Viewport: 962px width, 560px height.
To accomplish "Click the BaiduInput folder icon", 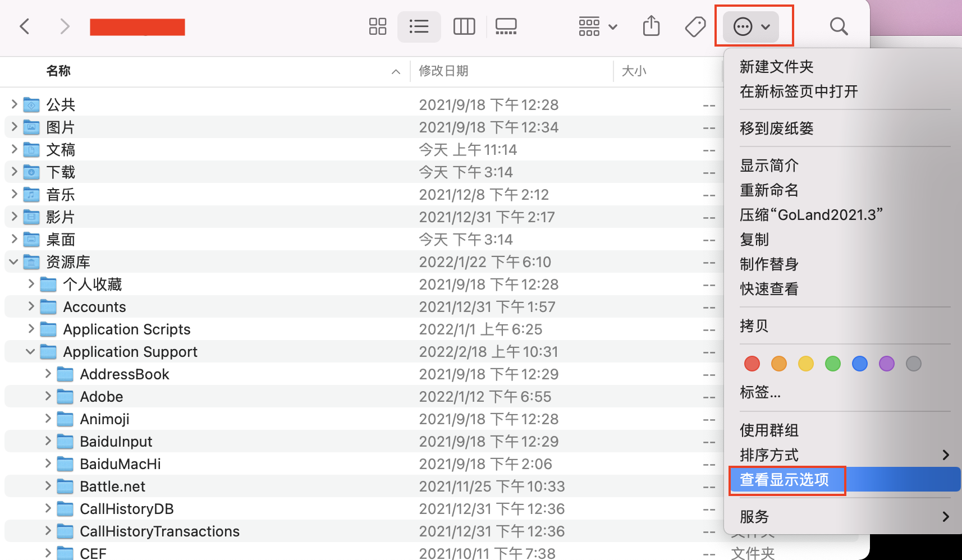I will pyautogui.click(x=65, y=442).
